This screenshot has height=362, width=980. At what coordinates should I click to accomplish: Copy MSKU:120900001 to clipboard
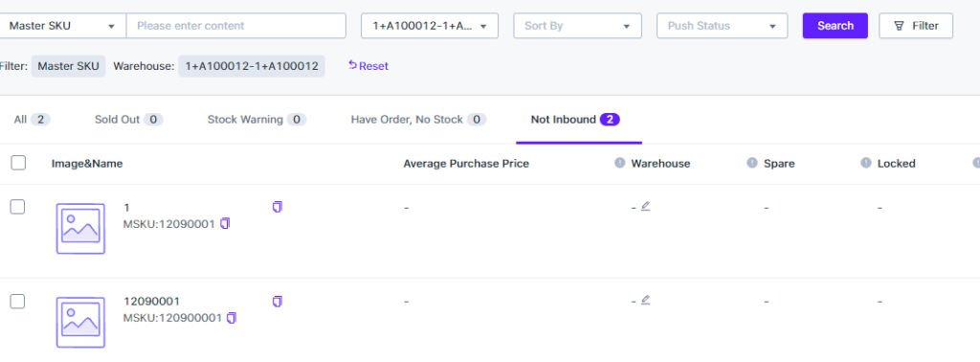[232, 318]
